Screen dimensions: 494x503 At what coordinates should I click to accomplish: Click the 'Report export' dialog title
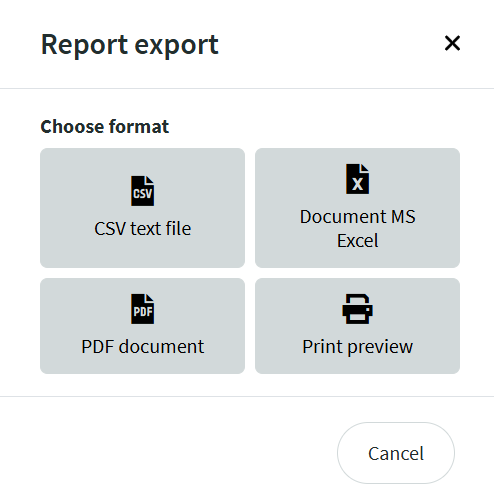130,45
